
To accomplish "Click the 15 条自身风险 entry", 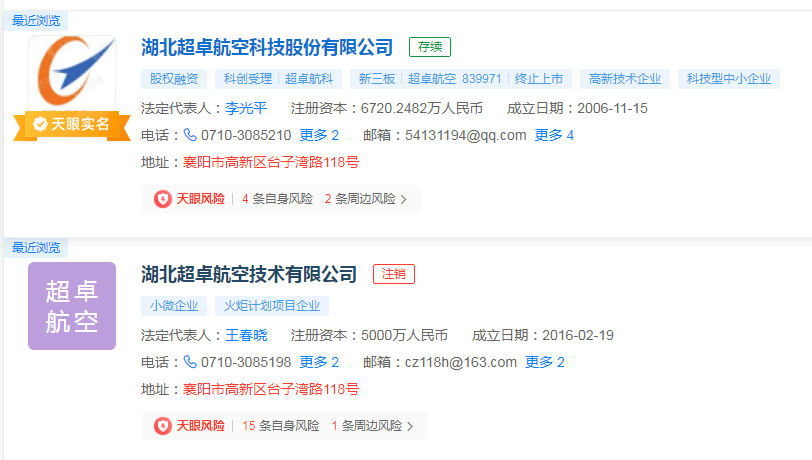I will pos(281,426).
